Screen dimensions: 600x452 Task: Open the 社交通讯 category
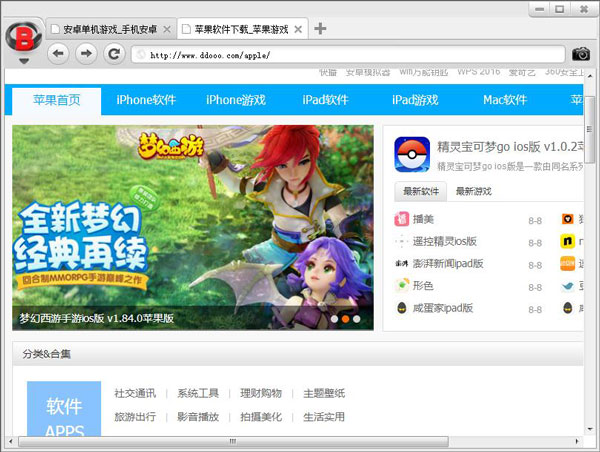[135, 393]
